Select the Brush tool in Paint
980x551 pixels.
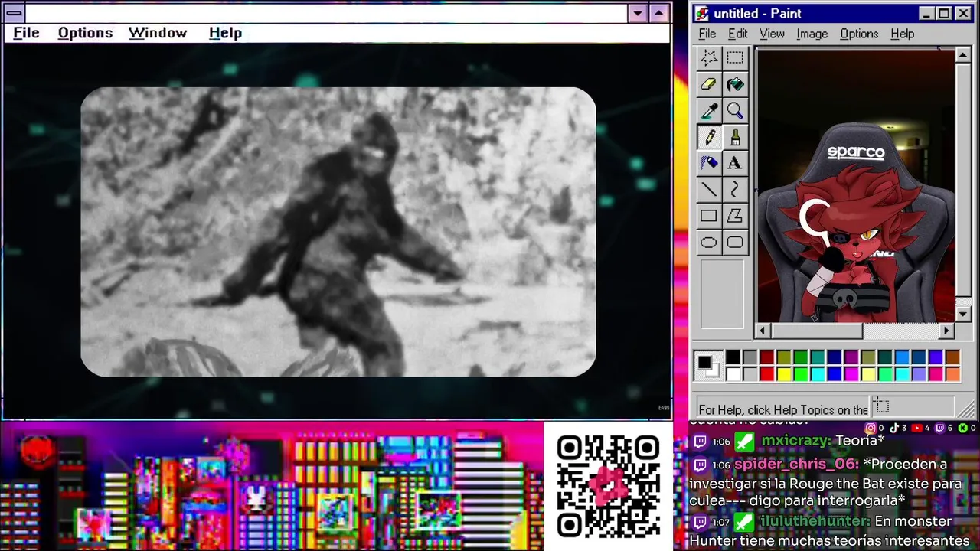(735, 137)
